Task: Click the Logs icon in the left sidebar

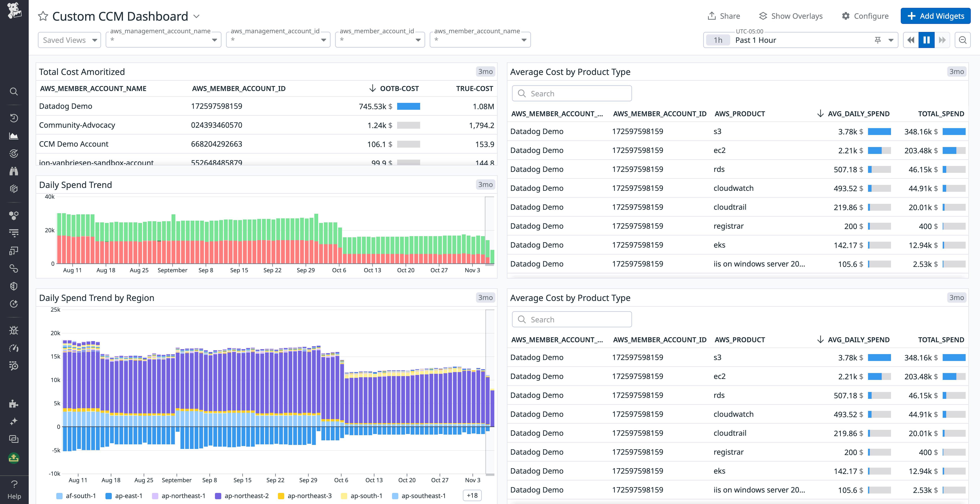Action: coord(14,233)
